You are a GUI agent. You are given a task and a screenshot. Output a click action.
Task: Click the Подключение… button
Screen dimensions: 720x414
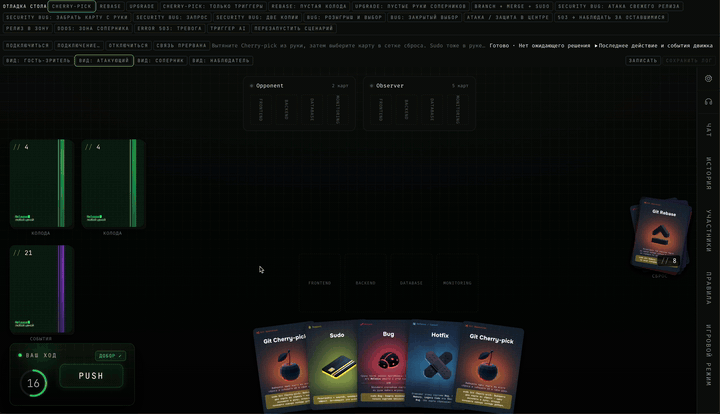79,45
